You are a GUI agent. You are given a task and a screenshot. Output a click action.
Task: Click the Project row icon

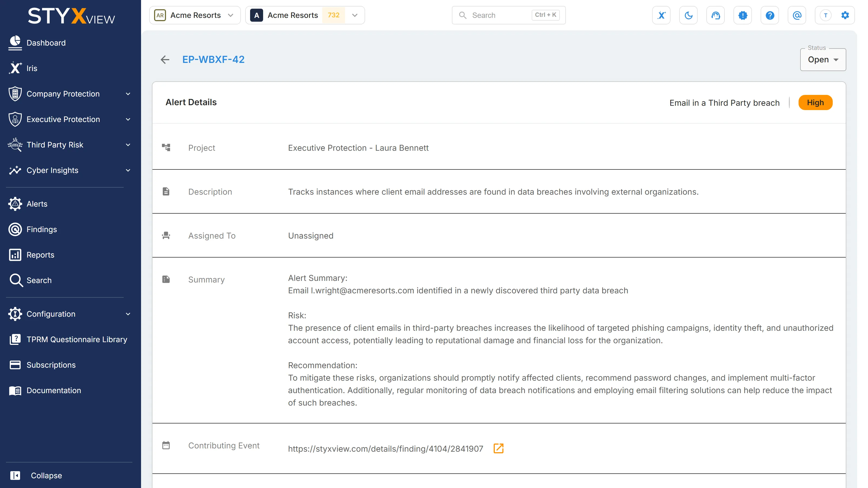pos(166,147)
